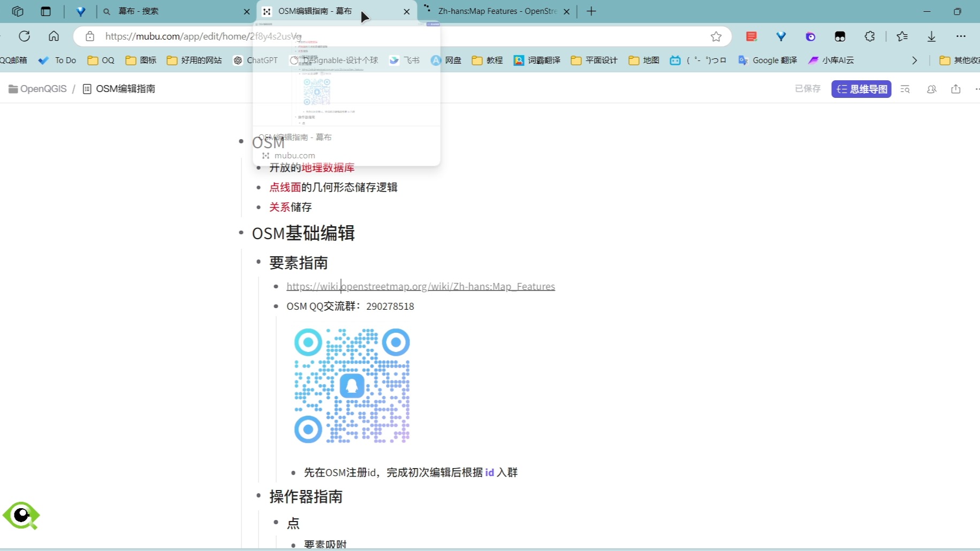
Task: Open the 平面设计 bookmarks folder
Action: coord(594,60)
